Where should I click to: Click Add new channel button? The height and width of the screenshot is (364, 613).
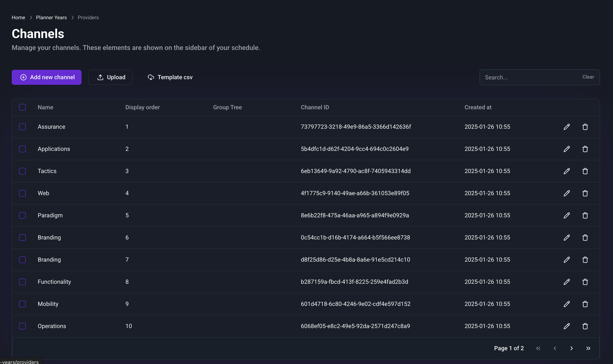click(47, 77)
